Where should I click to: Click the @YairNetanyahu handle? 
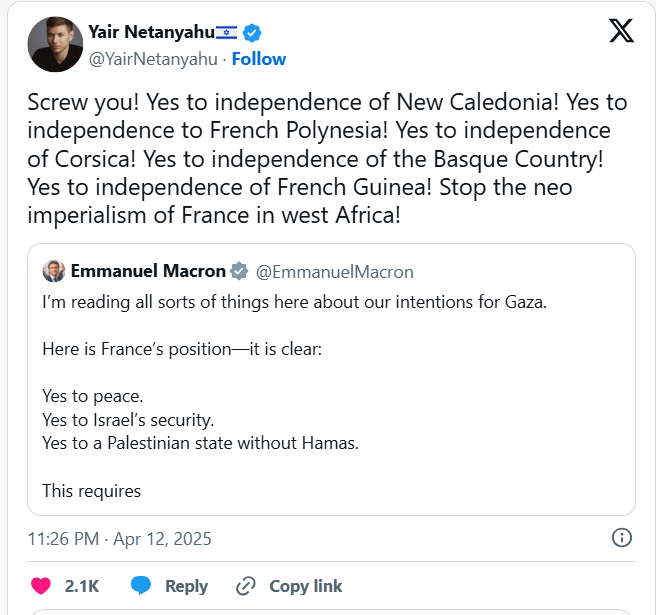(152, 59)
